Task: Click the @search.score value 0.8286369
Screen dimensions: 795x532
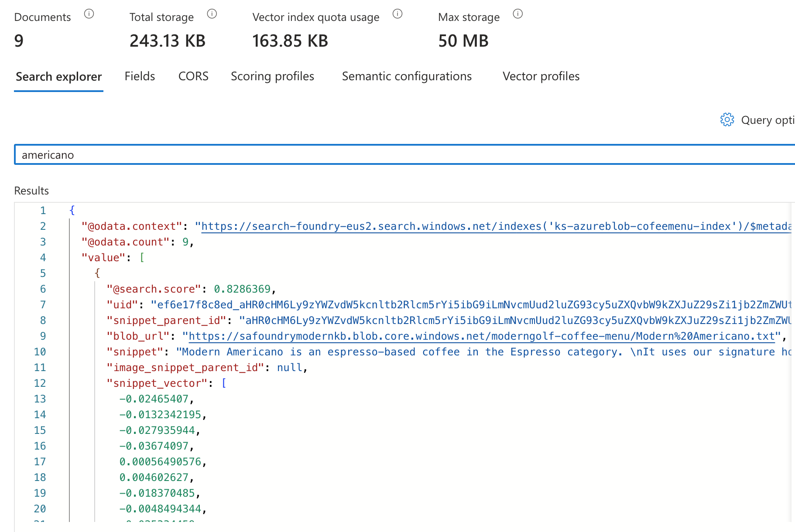Action: click(242, 289)
